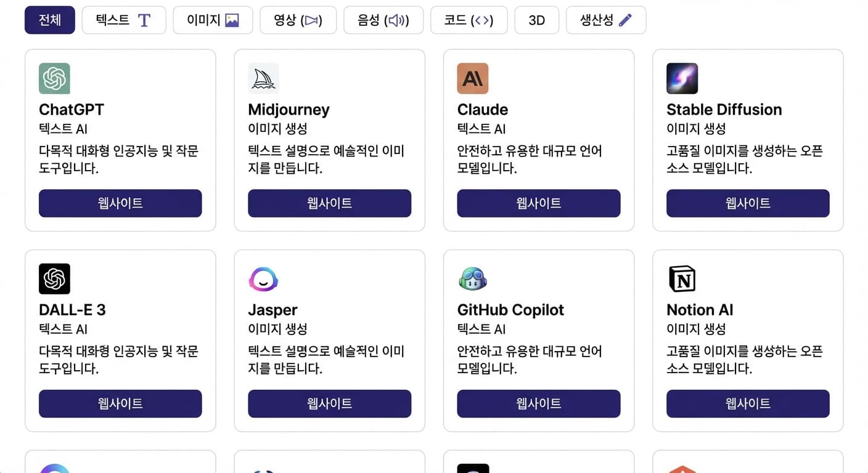The width and height of the screenshot is (868, 473).
Task: Click 웹사이트 on the Claude card
Action: 538,203
